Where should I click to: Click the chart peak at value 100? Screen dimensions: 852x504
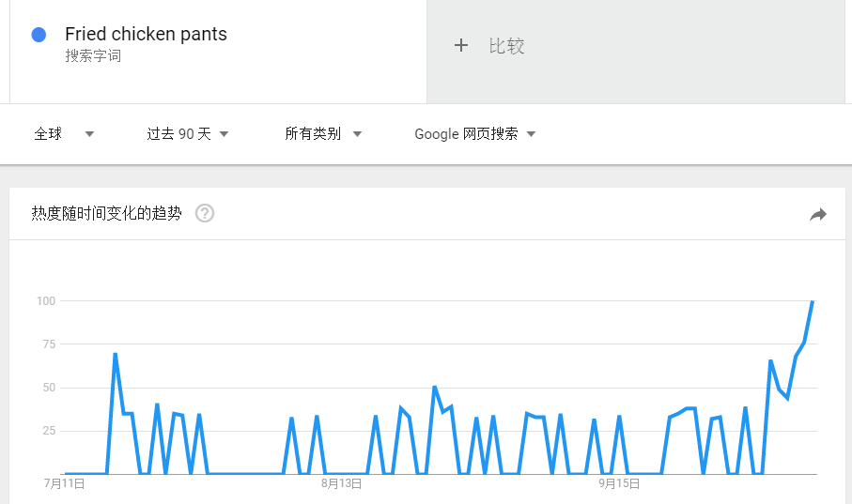(x=813, y=301)
